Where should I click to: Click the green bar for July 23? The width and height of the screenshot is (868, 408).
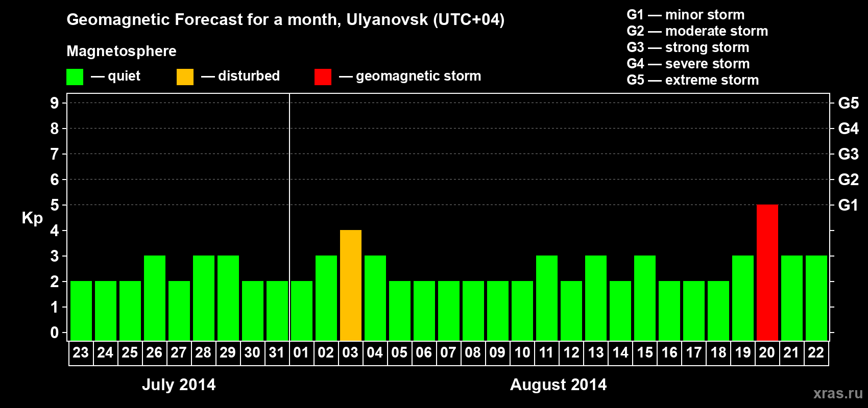point(81,311)
